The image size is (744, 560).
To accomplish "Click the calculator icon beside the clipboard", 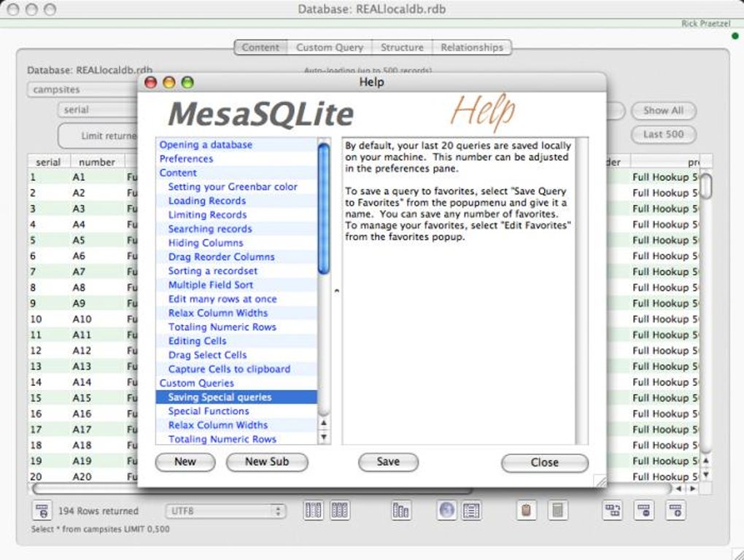I will 557,510.
